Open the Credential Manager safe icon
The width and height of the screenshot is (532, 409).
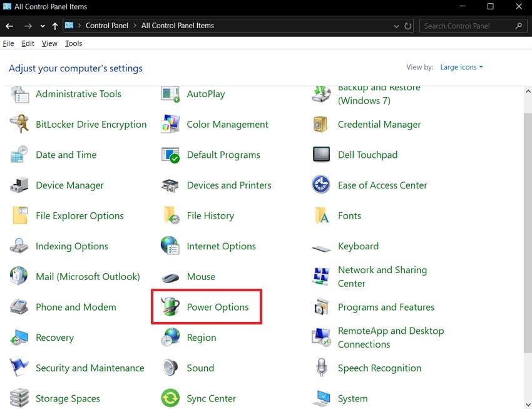click(320, 124)
